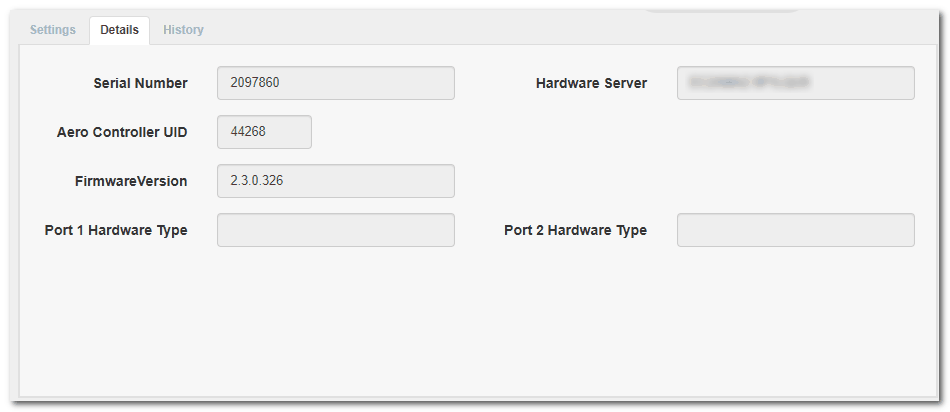Viewport: 950px width, 412px height.
Task: Click the Serial Number input field
Action: click(x=335, y=83)
